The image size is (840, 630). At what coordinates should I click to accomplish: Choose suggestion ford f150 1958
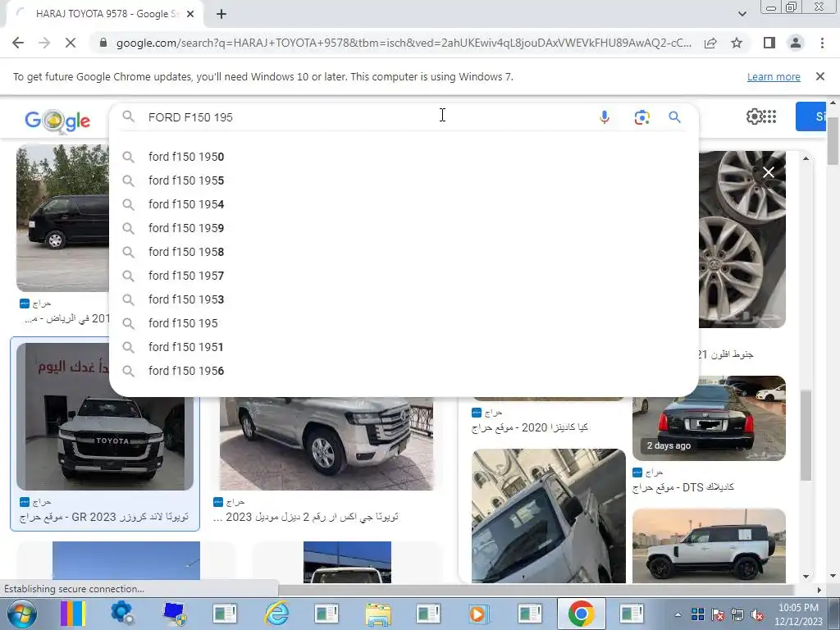(404, 252)
